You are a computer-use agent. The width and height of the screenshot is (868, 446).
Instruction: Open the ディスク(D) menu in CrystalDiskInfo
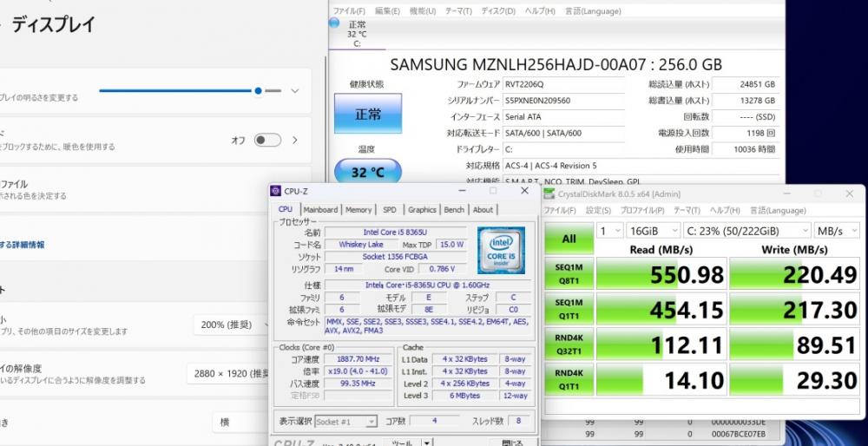pos(499,11)
